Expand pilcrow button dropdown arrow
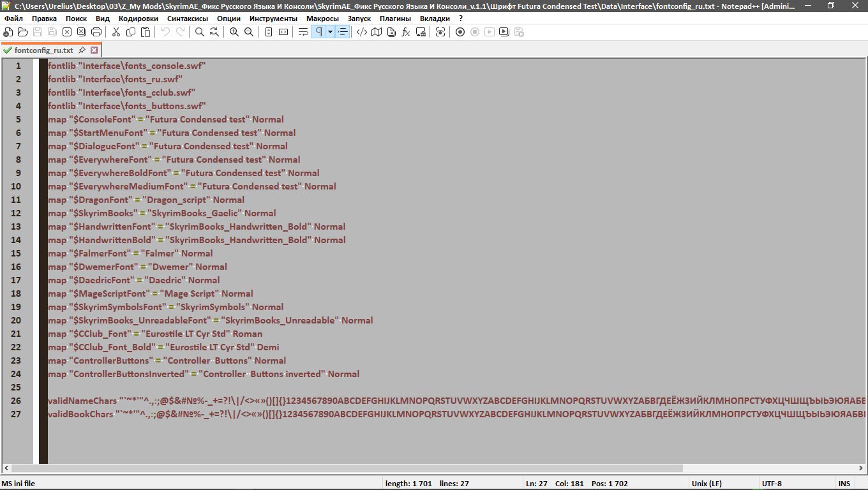This screenshot has width=868, height=490. click(x=330, y=32)
